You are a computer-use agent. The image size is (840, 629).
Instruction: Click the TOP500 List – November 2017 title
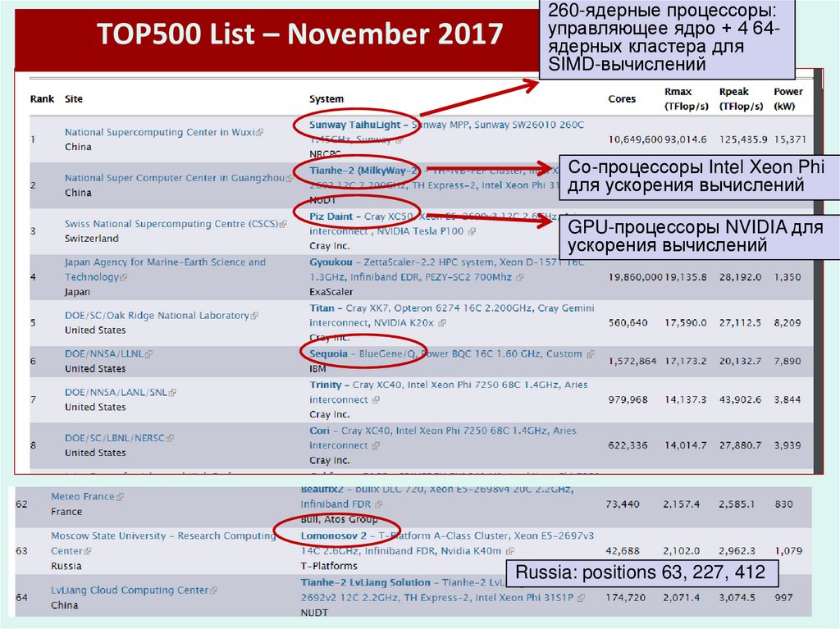click(x=299, y=34)
